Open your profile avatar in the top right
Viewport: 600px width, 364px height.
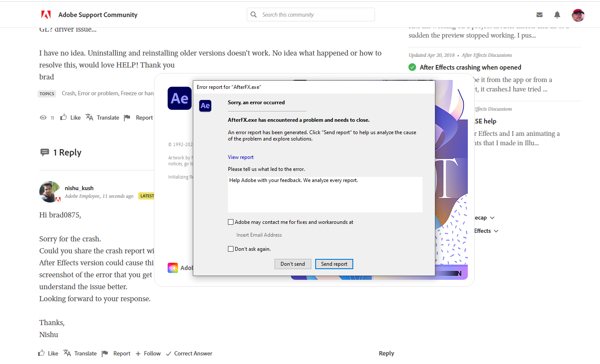point(578,15)
